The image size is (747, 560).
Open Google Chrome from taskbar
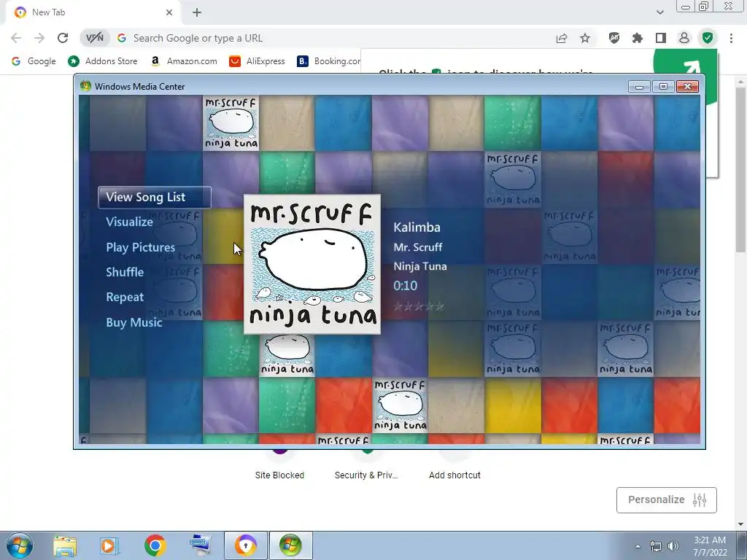155,545
